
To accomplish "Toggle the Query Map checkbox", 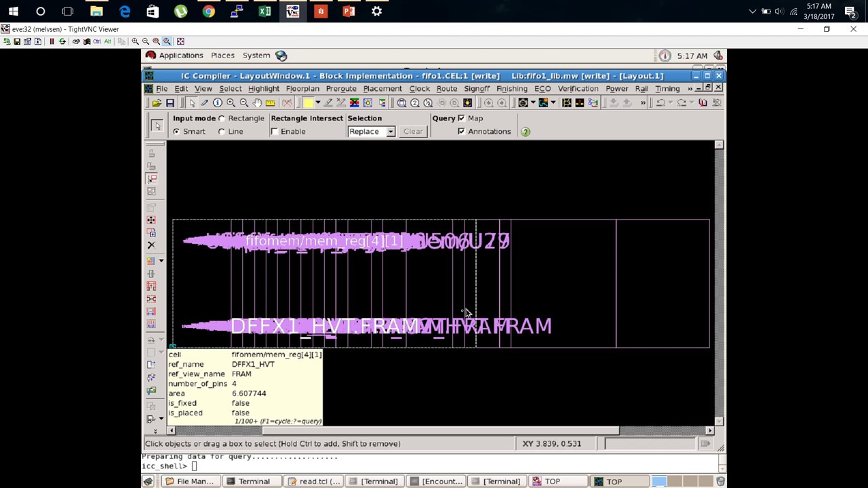I will (x=462, y=119).
